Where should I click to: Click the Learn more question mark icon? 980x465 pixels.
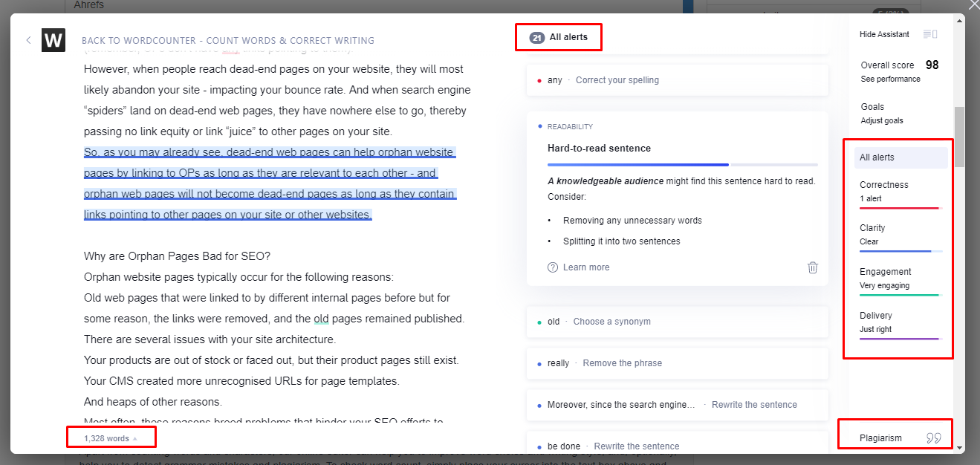(552, 267)
